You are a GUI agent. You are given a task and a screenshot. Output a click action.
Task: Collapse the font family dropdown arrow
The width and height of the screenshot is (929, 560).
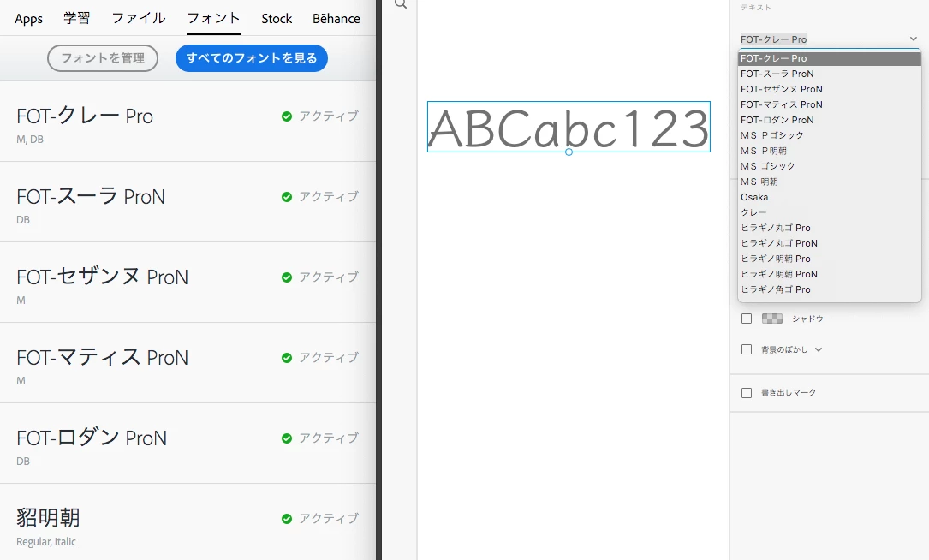[913, 39]
